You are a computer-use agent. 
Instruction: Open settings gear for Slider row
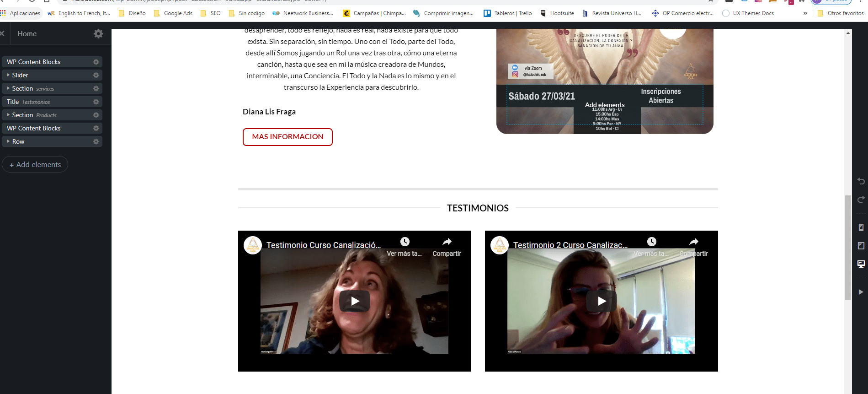pyautogui.click(x=96, y=75)
